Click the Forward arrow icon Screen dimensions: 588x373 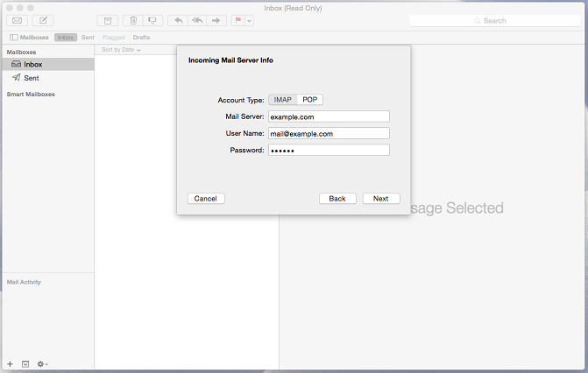(x=217, y=20)
